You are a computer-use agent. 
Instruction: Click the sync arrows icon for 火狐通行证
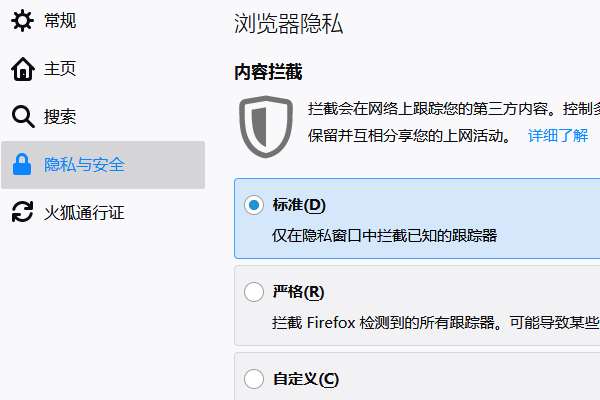(x=23, y=212)
